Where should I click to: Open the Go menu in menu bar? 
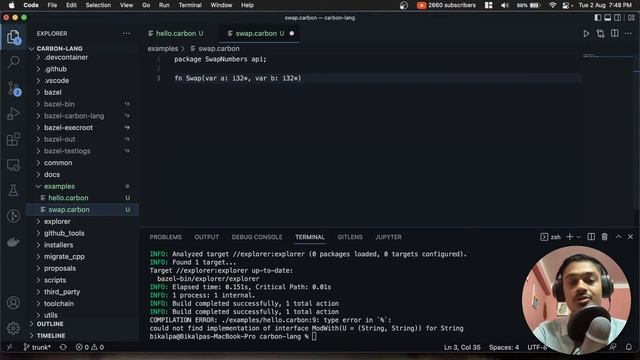click(x=146, y=5)
